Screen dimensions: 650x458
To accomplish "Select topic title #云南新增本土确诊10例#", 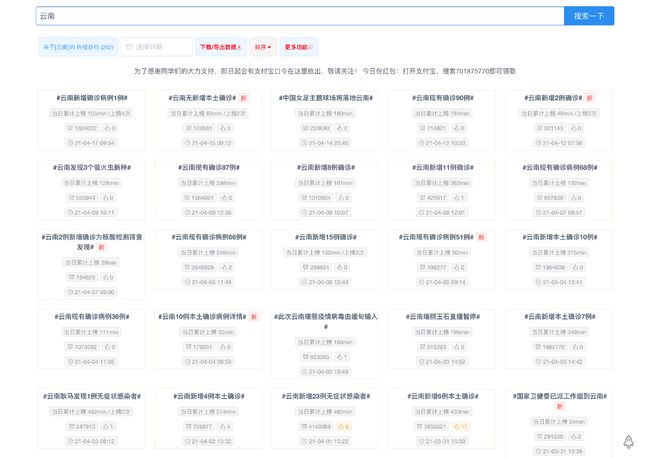I will point(560,237).
